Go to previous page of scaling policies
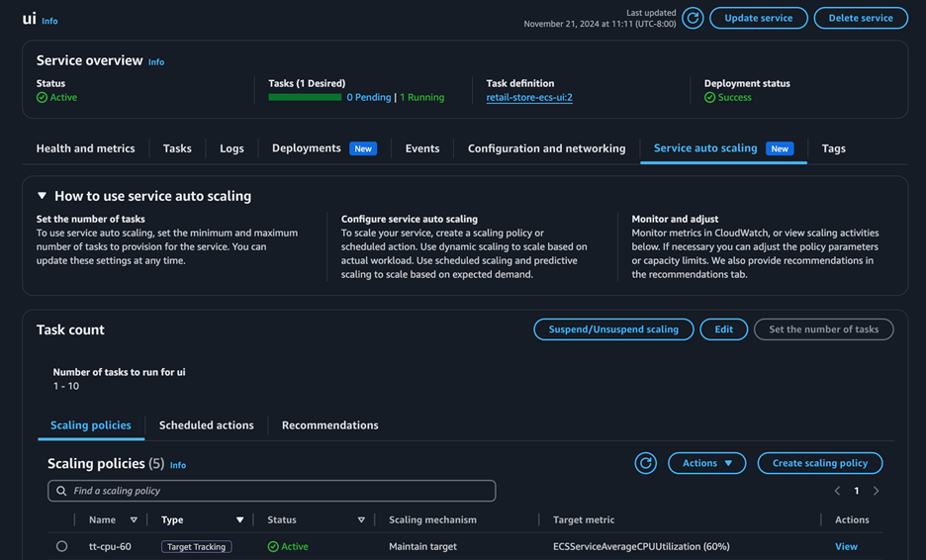926x560 pixels. click(837, 491)
